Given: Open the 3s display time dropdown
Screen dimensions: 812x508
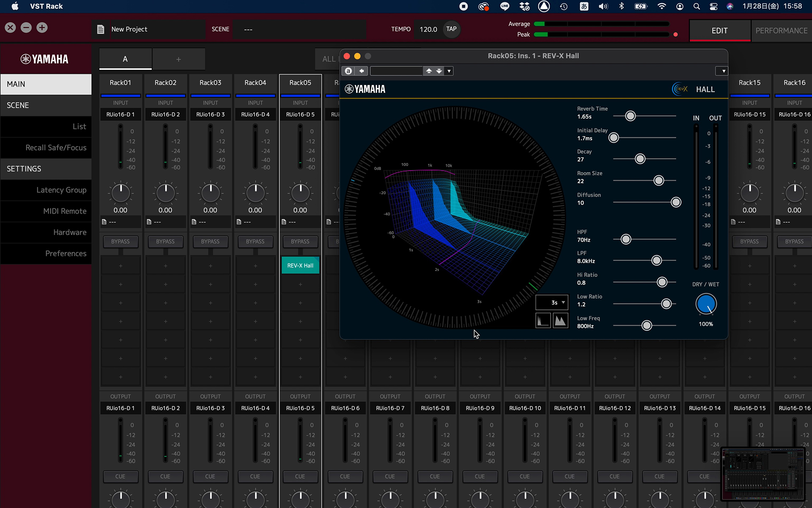Looking at the screenshot, I should [x=552, y=303].
